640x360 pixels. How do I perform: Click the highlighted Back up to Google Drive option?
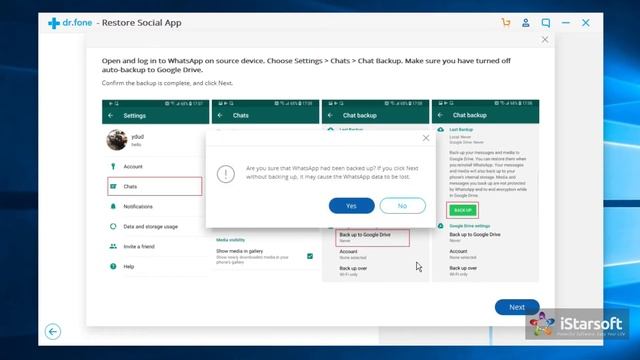tap(372, 238)
